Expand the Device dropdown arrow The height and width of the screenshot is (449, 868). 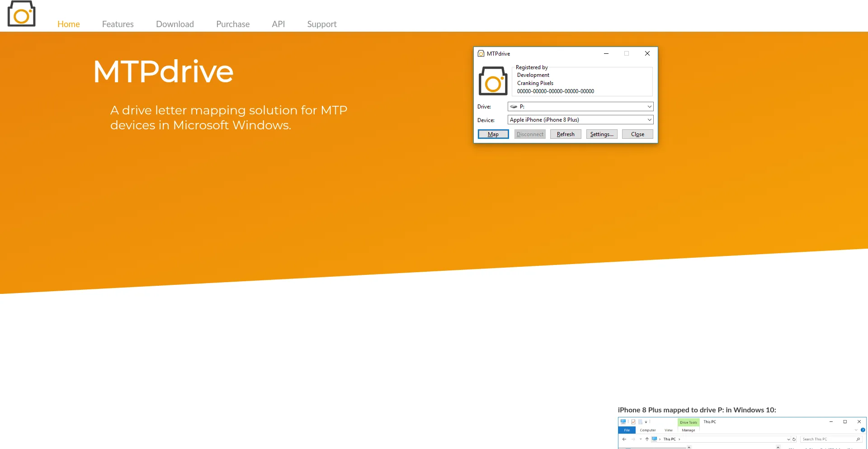(649, 120)
